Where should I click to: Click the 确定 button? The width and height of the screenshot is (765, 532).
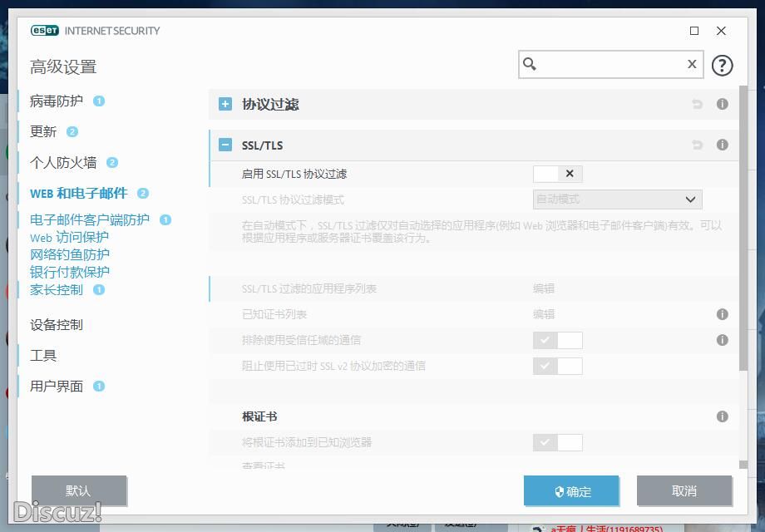pyautogui.click(x=571, y=491)
